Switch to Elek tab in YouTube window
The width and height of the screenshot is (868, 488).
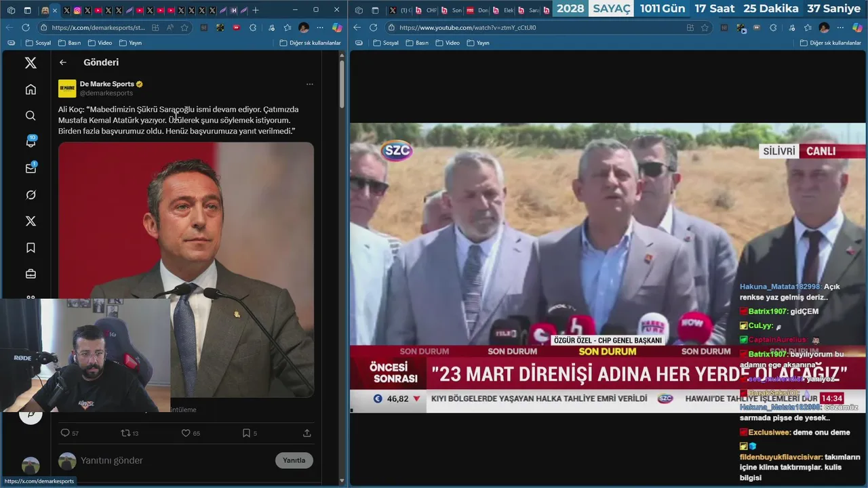(502, 10)
